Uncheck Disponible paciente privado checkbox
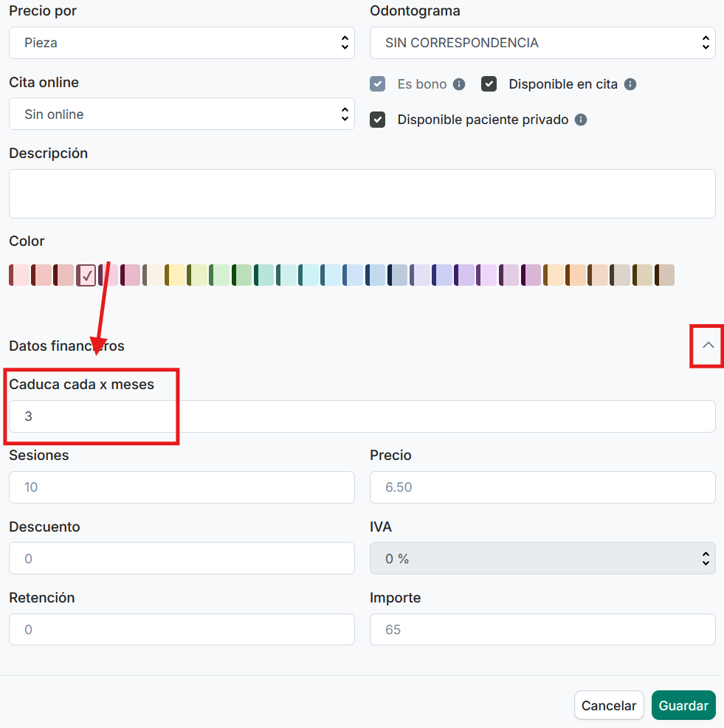This screenshot has width=724, height=728. (x=378, y=120)
